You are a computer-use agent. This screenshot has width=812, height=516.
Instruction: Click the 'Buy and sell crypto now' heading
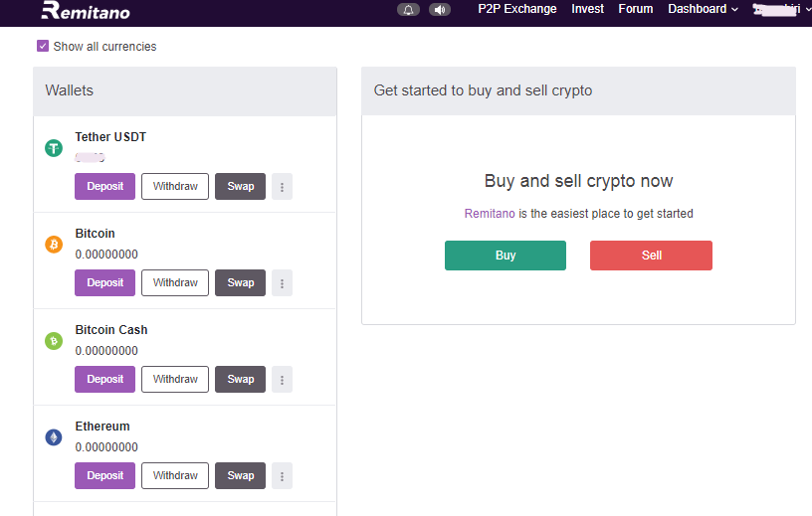point(578,181)
